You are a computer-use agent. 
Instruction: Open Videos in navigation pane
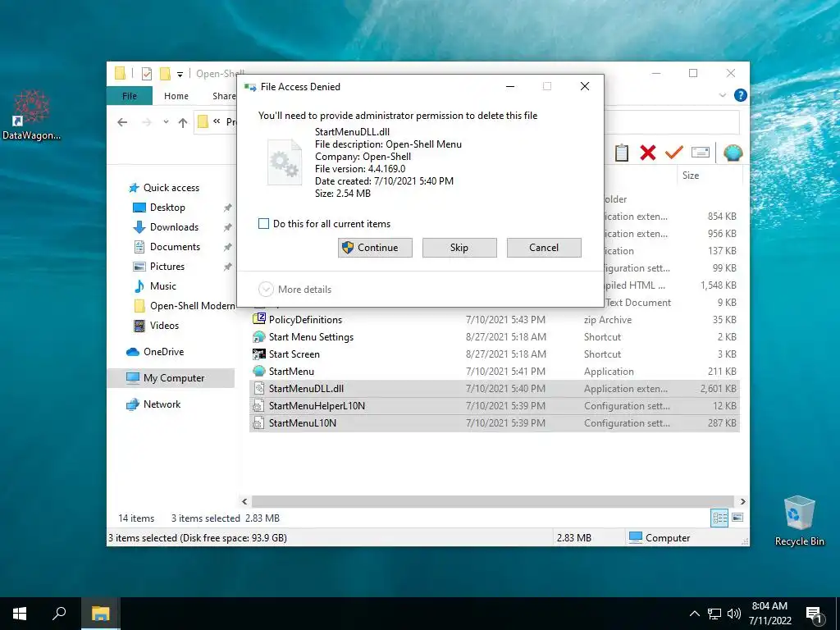(156, 325)
